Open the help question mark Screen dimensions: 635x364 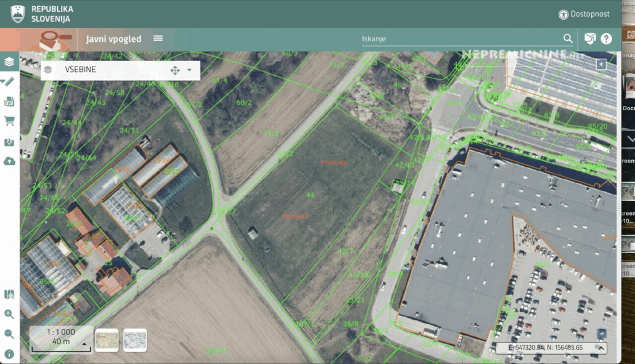[x=606, y=38]
